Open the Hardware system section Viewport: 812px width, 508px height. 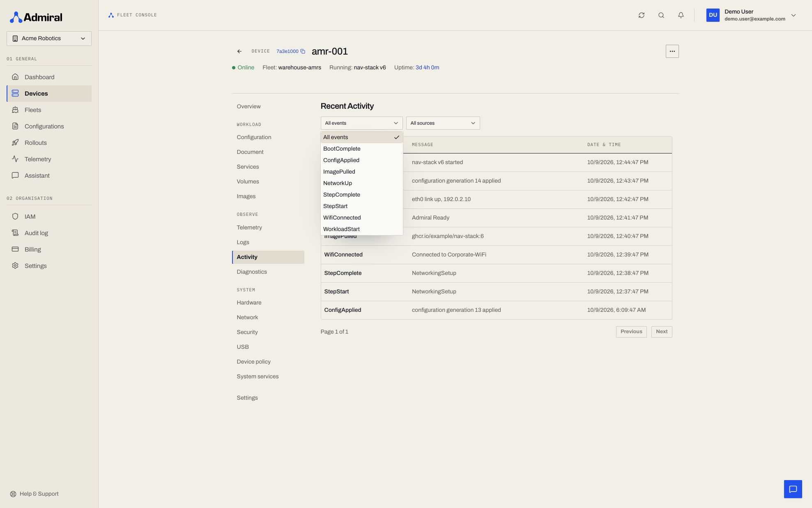[268, 303]
